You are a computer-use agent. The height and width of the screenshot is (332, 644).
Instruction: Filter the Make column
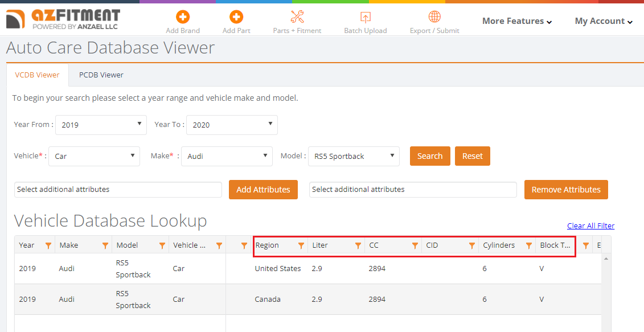(x=105, y=245)
